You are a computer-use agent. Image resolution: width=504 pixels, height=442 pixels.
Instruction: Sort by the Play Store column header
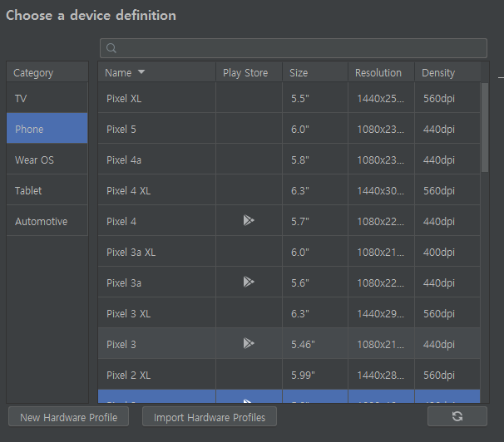point(249,72)
